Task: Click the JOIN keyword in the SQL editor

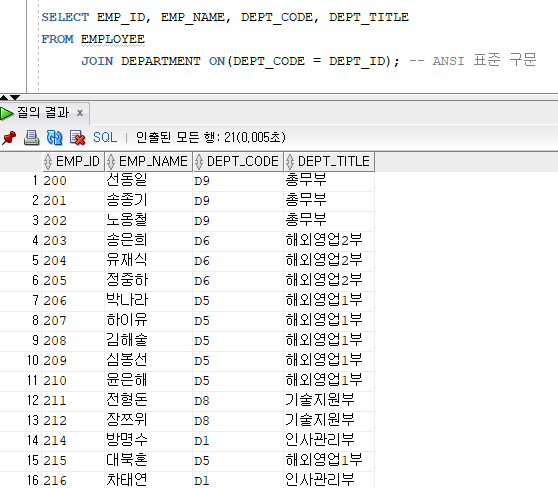Action: click(x=97, y=61)
